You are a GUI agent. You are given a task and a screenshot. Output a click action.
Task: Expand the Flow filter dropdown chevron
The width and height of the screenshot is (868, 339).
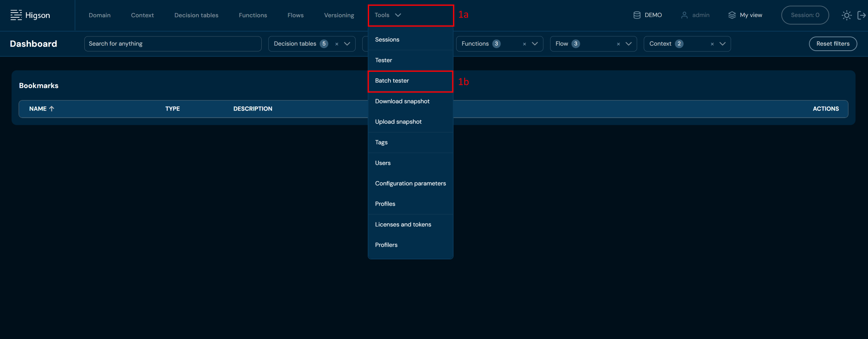(x=628, y=44)
